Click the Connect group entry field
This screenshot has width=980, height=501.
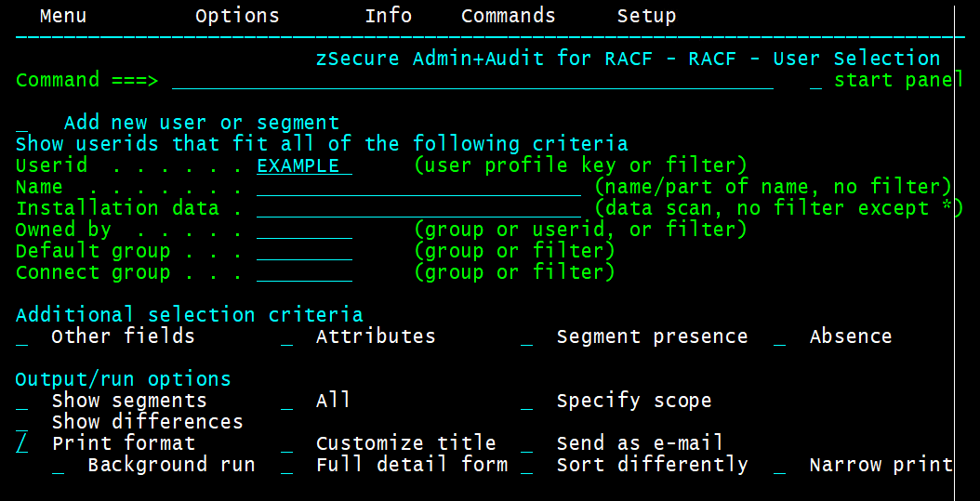[304, 272]
